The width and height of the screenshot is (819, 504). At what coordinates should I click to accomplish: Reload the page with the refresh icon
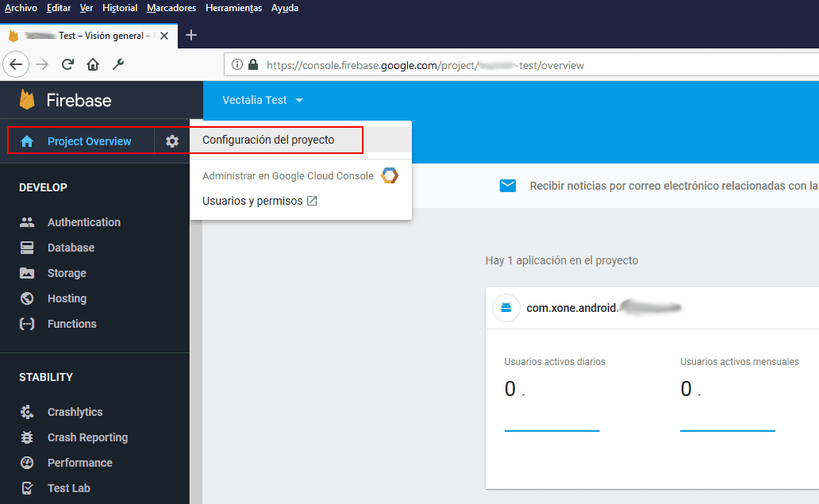click(x=67, y=64)
